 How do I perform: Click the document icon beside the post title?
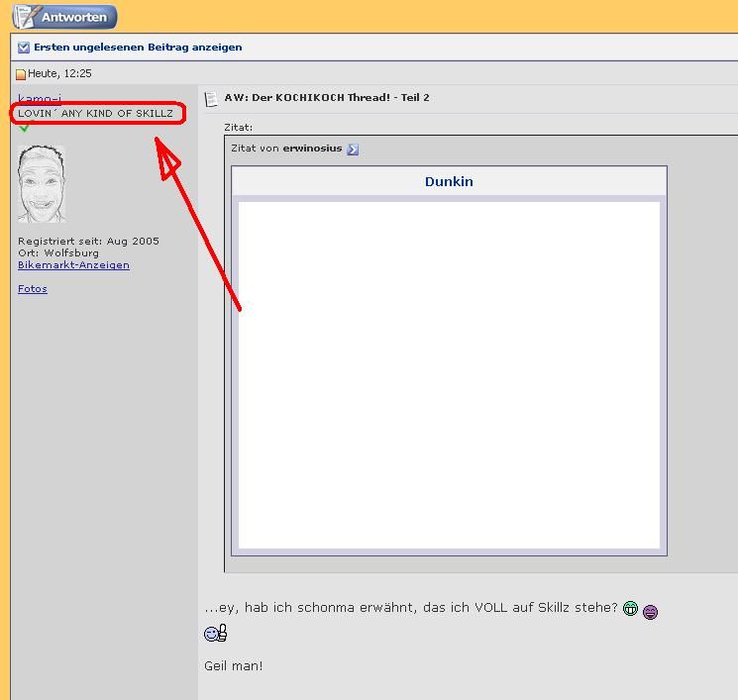pyautogui.click(x=211, y=99)
